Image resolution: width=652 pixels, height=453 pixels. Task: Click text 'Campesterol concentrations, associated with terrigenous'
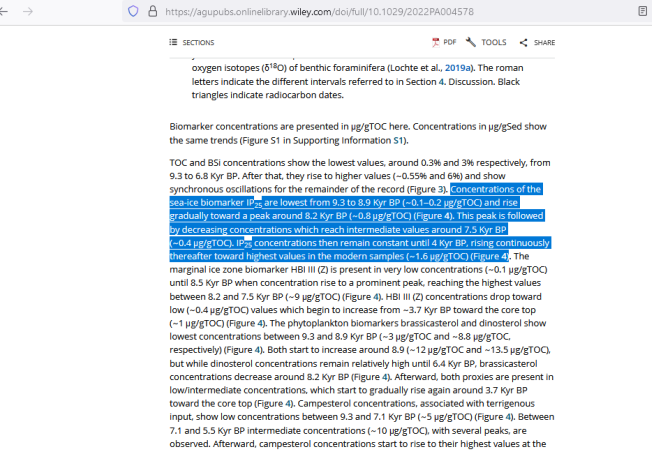tap(416, 403)
